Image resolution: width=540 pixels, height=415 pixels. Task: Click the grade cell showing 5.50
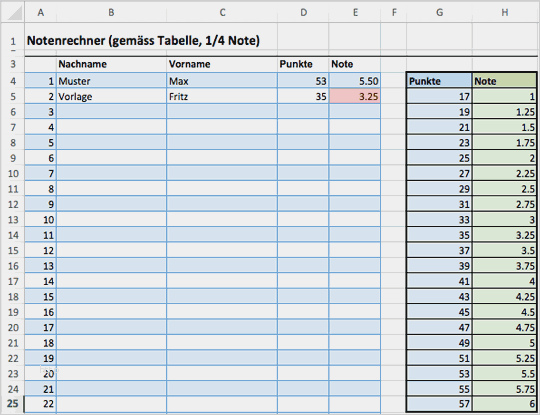(355, 81)
